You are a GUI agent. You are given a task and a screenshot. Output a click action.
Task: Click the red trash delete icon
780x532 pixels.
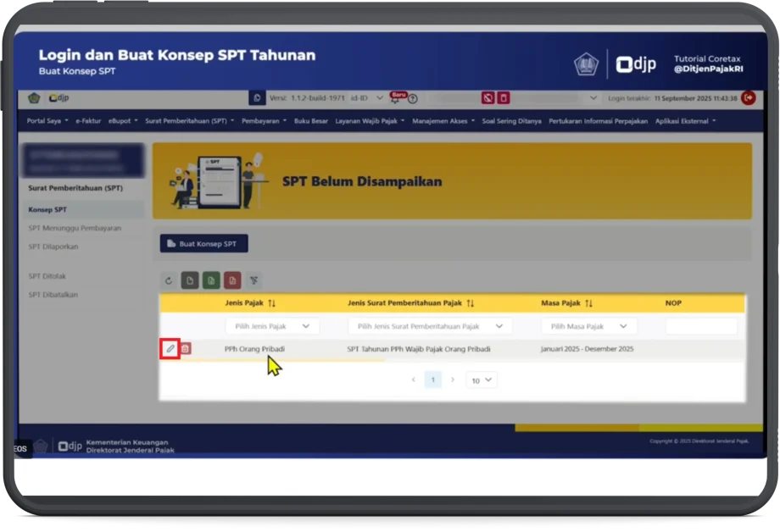186,348
